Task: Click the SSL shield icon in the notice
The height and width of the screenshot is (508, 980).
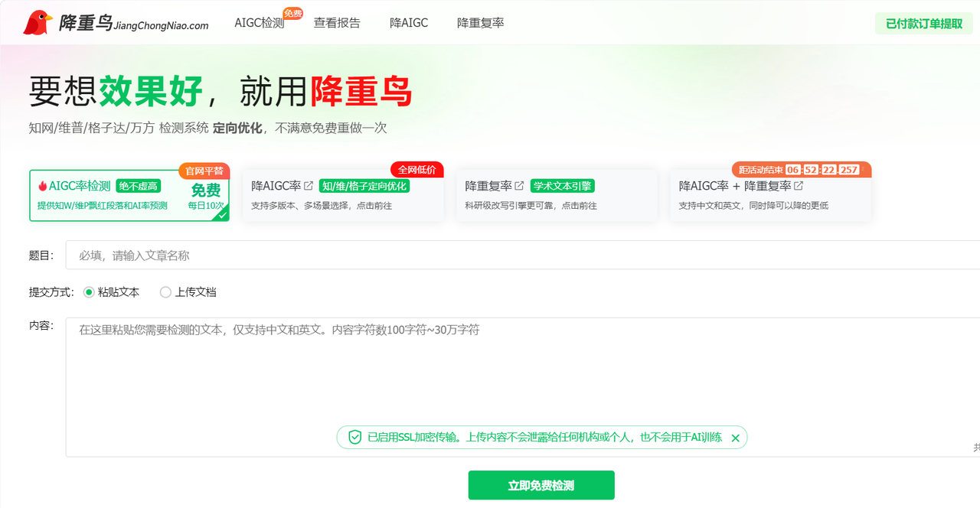Action: [x=355, y=438]
